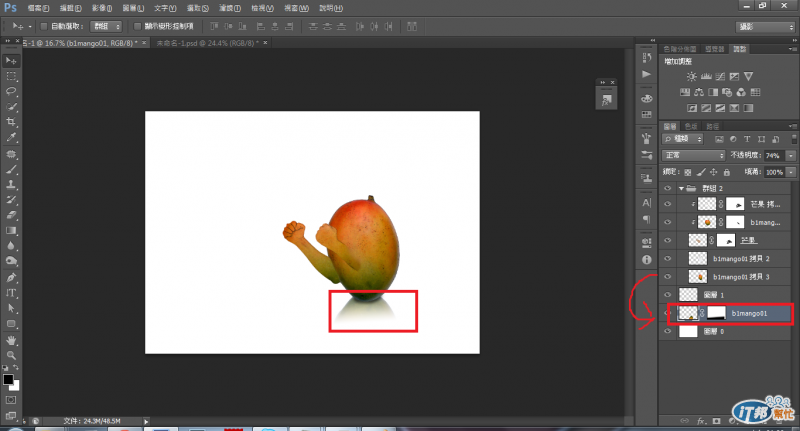Select the Quick Selection tool

click(11, 107)
